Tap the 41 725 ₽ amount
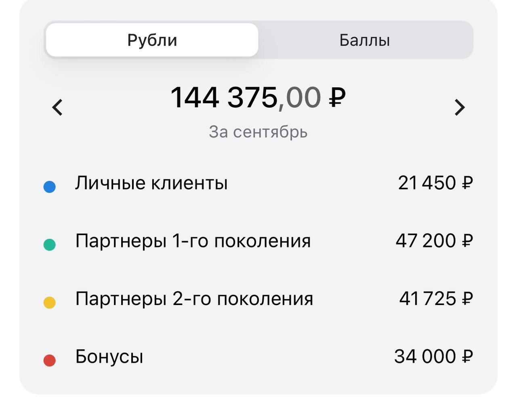Image resolution: width=517 pixels, height=420 pixels. 436,299
